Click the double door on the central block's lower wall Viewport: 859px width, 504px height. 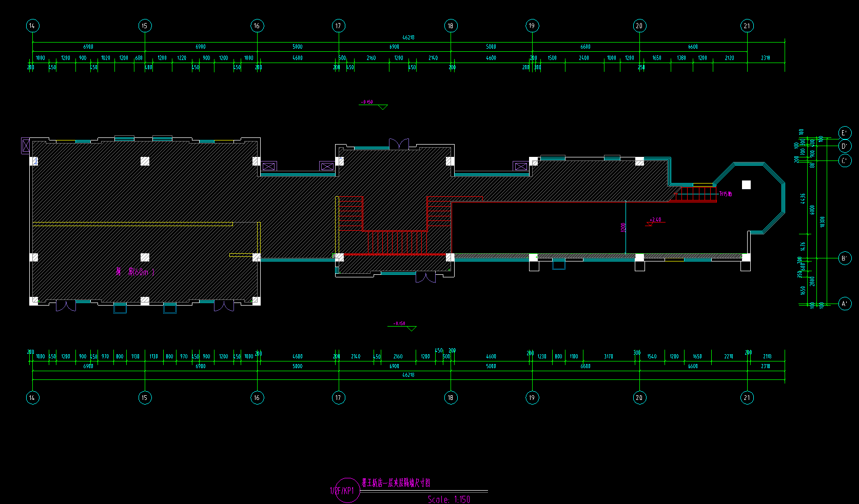click(x=425, y=277)
